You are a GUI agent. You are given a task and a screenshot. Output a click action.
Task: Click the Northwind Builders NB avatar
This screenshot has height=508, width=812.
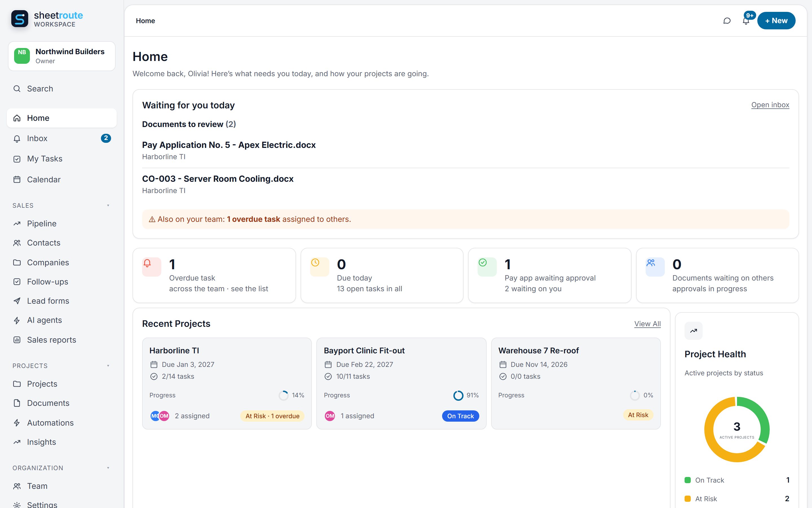coord(22,56)
